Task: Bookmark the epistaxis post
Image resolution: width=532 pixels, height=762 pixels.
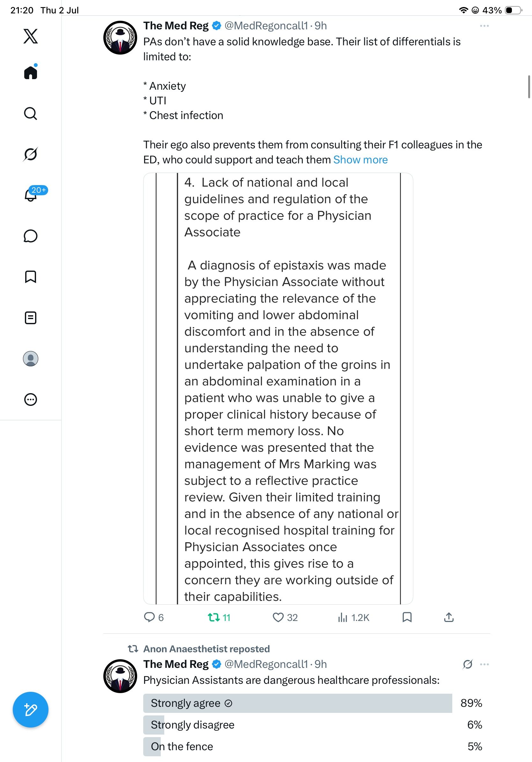Action: click(x=407, y=617)
